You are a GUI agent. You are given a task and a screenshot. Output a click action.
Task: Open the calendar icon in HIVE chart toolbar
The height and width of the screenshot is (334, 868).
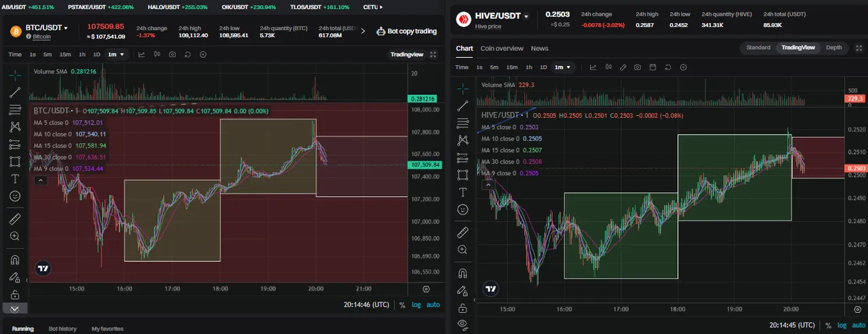pyautogui.click(x=653, y=67)
